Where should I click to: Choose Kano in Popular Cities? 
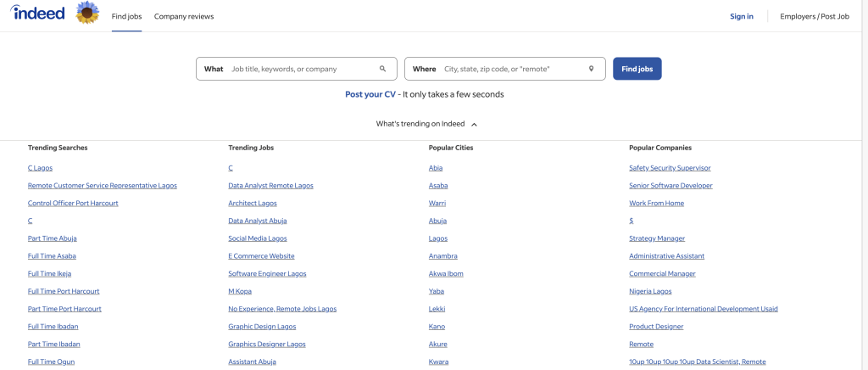437,326
